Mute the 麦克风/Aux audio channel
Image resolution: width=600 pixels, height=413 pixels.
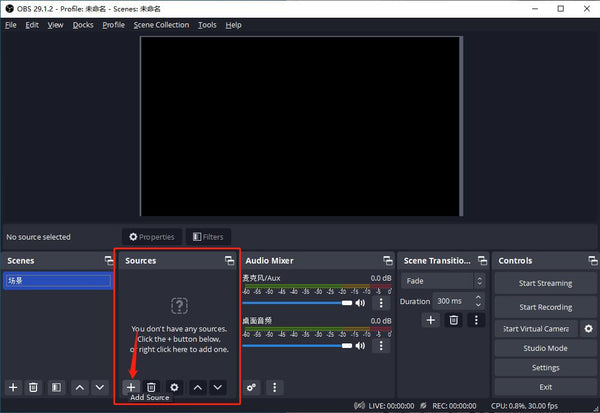click(363, 302)
